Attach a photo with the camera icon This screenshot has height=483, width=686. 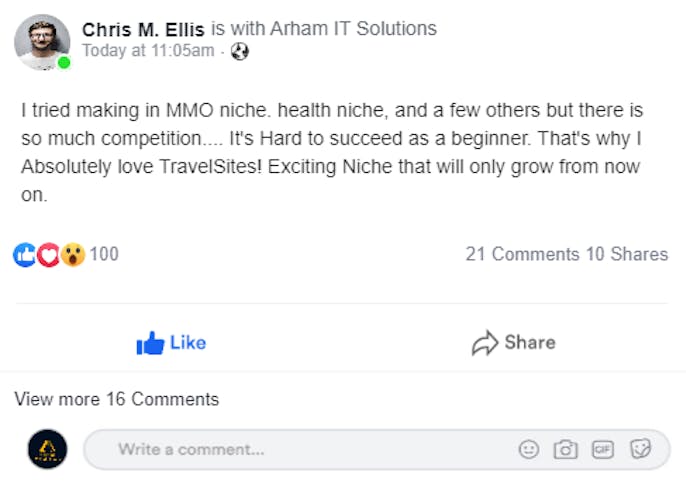tap(565, 450)
